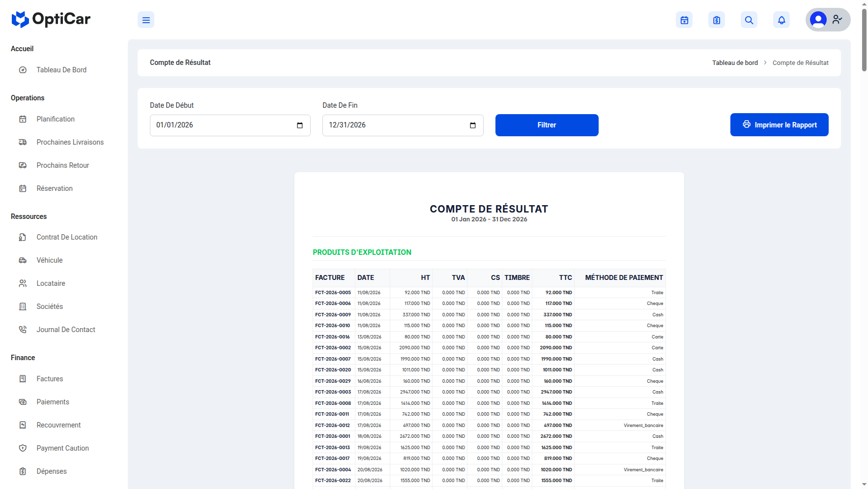Toggle the sidebar hamburger menu
Viewport: 868px width, 489px height.
coord(146,20)
